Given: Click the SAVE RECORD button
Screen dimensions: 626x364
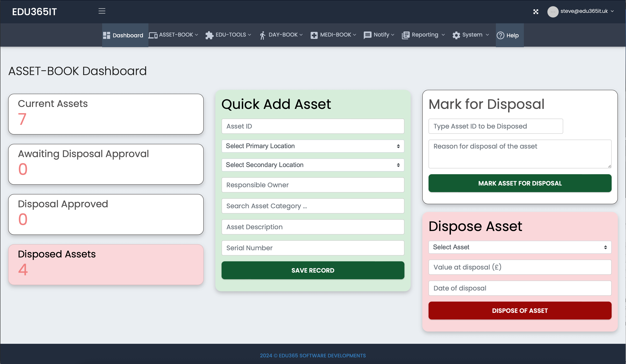Looking at the screenshot, I should pos(313,270).
